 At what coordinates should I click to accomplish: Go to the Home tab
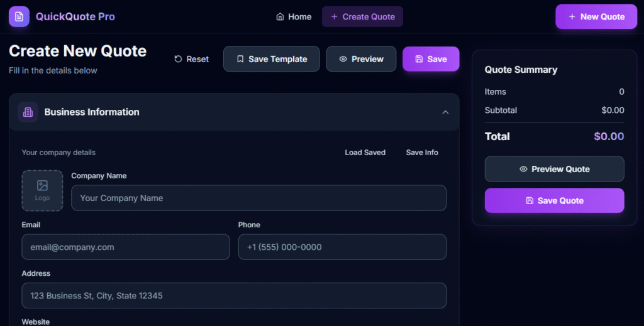pyautogui.click(x=294, y=17)
